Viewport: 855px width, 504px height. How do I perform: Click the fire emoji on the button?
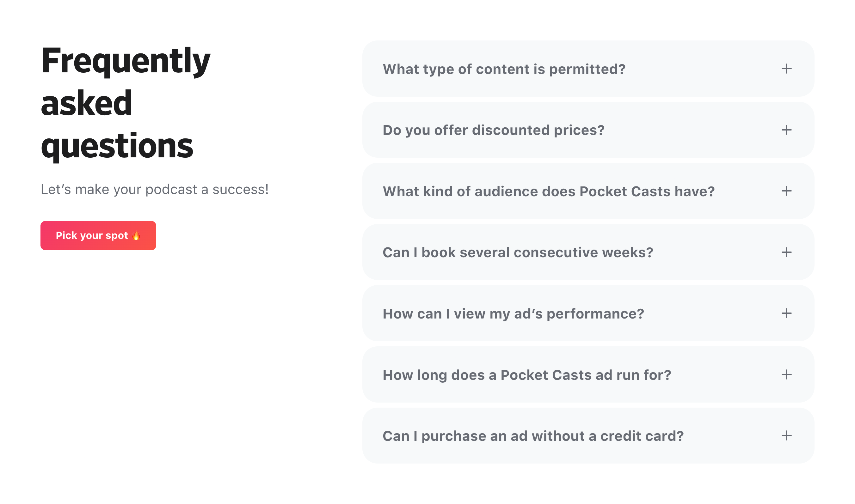pyautogui.click(x=136, y=236)
